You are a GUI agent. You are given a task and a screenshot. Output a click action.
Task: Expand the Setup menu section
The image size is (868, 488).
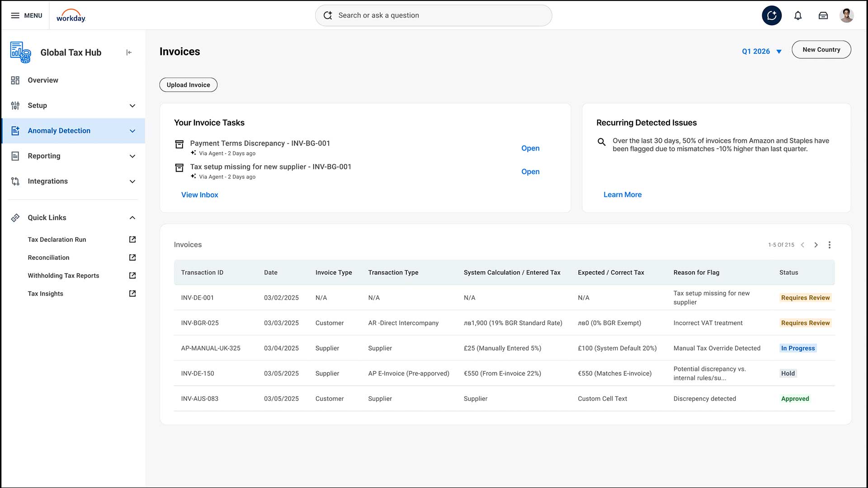132,105
